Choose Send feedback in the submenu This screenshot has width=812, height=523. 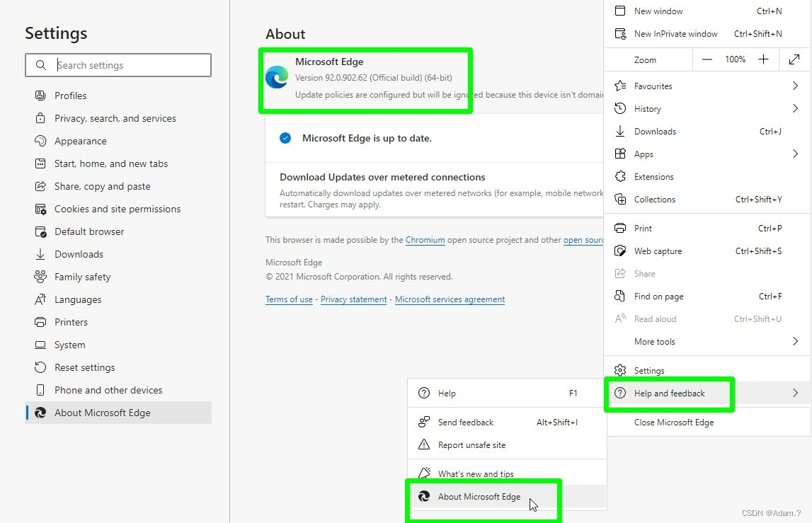click(x=507, y=422)
